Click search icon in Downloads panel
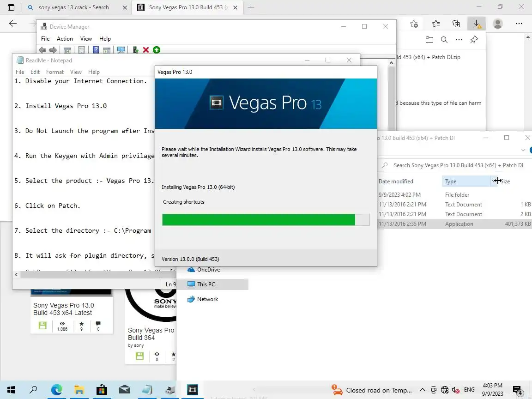Viewport: 532px width, 399px height. (x=444, y=40)
